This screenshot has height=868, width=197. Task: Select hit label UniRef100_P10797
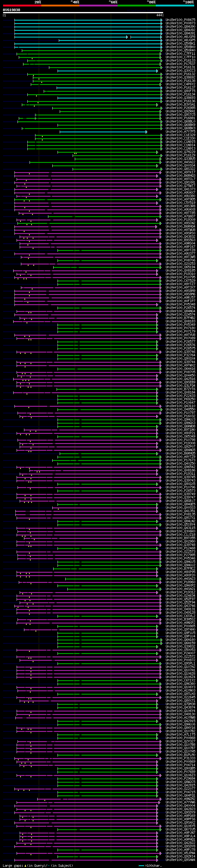[x=180, y=413]
